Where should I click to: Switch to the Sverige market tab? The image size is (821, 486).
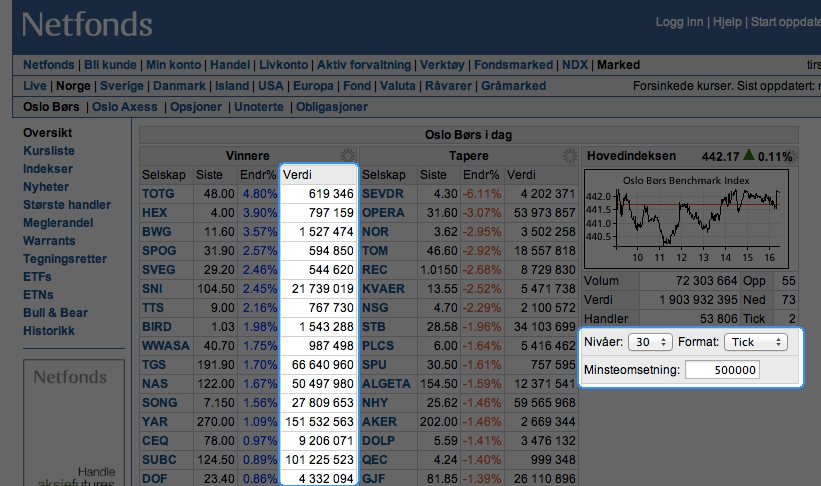point(121,86)
